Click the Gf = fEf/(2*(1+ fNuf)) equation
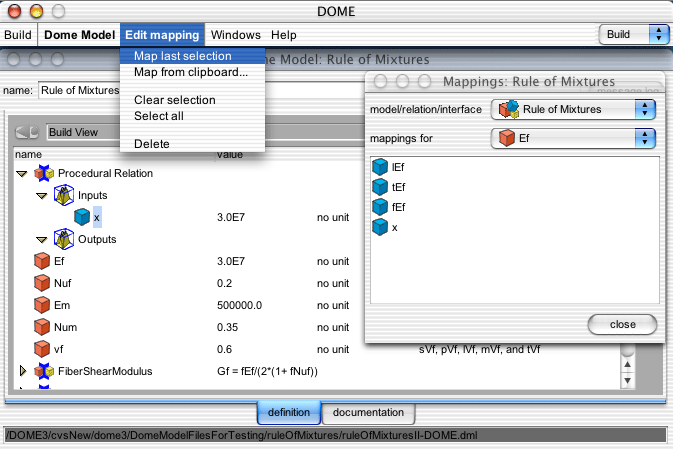This screenshot has width=673, height=449. (267, 371)
